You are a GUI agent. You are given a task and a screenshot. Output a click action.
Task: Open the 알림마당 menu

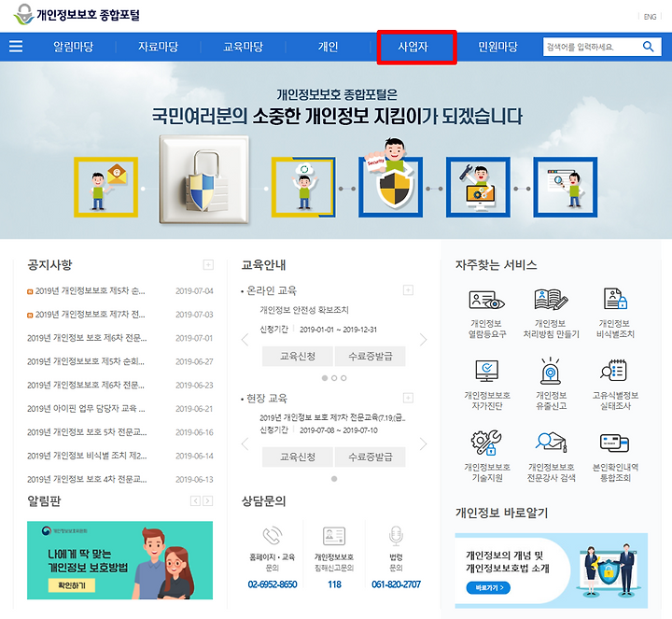[74, 47]
